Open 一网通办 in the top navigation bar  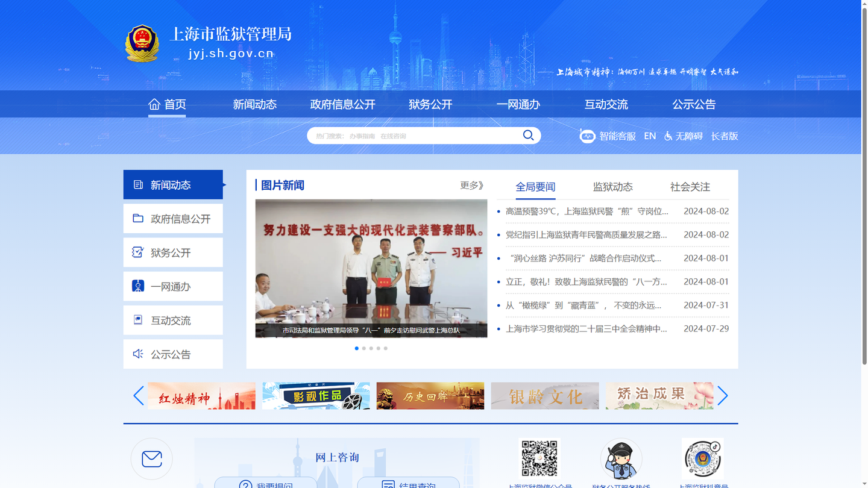pos(518,104)
